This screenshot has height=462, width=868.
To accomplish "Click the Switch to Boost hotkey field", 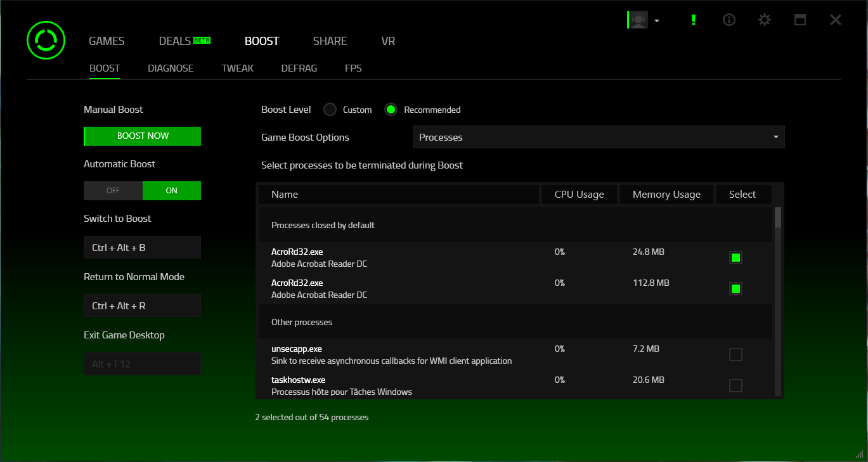I will pos(142,248).
